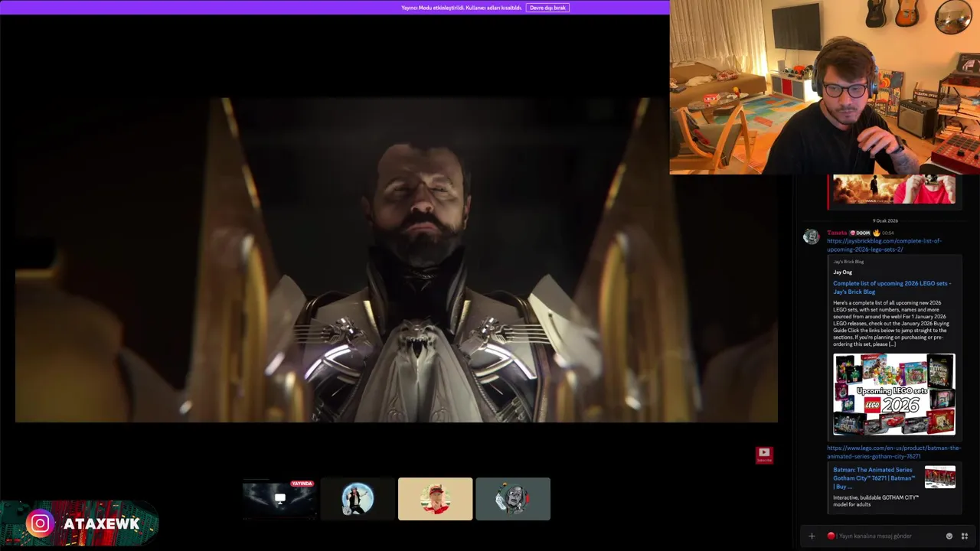980x551 pixels.
Task: Click the DOOM tag badge next to Tanata
Action: 860,233
